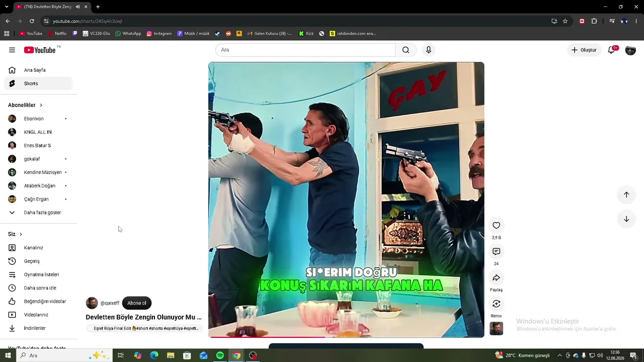Image resolution: width=644 pixels, height=362 pixels.
Task: Open YouTube notifications bell
Action: (612, 50)
